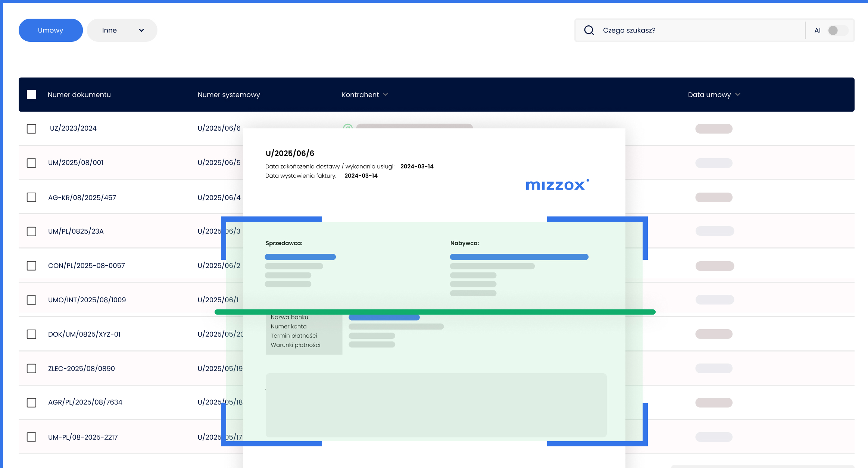Click the green status icon beside the Kontrahent placeholder

point(347,127)
